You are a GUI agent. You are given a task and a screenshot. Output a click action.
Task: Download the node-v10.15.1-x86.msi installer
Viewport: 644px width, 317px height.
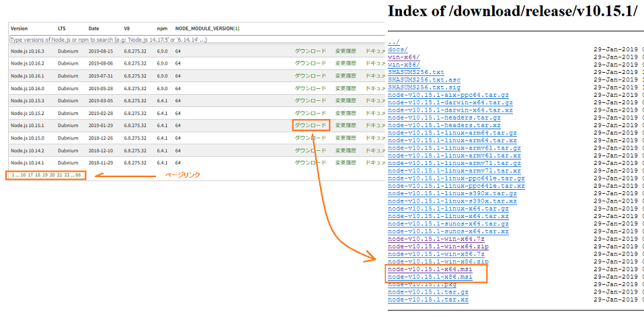pyautogui.click(x=430, y=277)
